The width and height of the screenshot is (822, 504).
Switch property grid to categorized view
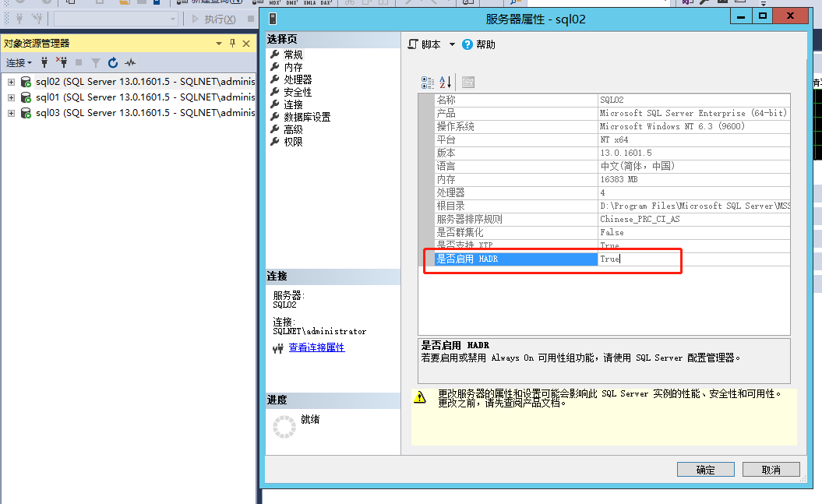click(x=428, y=83)
